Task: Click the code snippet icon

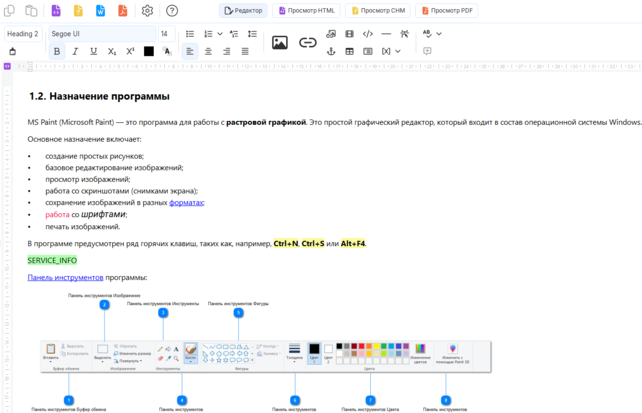Action: click(x=368, y=34)
